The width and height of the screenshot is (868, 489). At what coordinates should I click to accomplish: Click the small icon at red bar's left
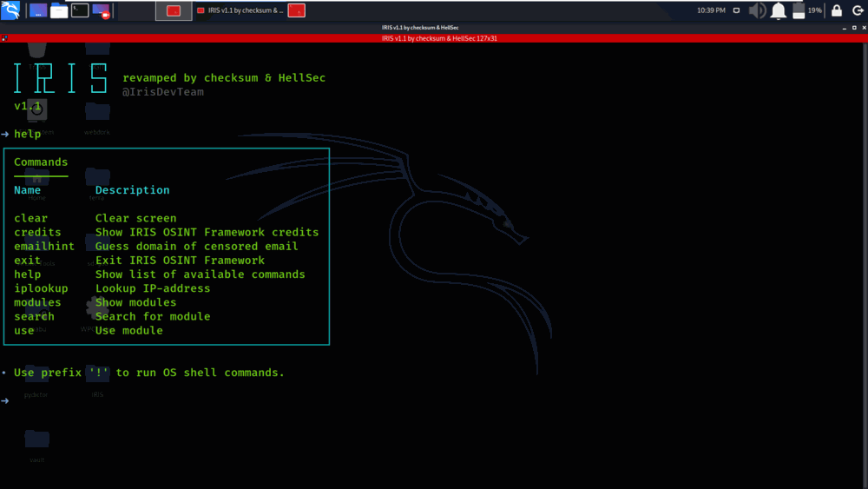pos(4,38)
